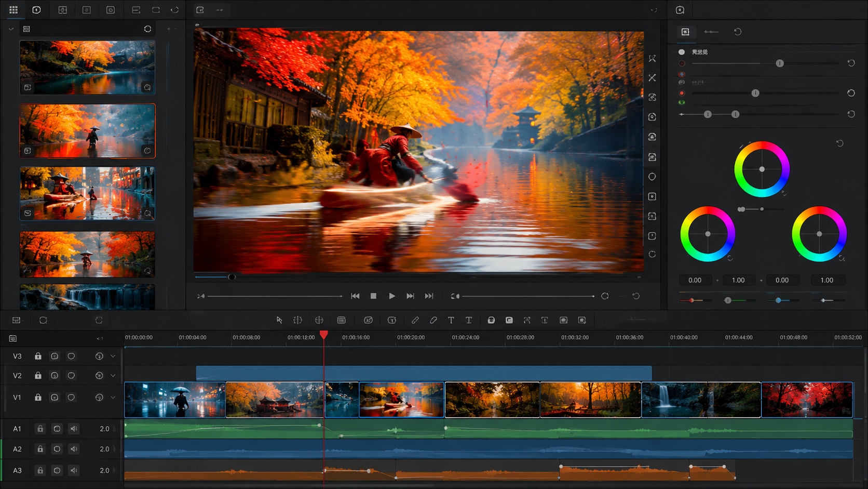868x489 pixels.
Task: Stop playback in the viewer
Action: click(x=373, y=296)
